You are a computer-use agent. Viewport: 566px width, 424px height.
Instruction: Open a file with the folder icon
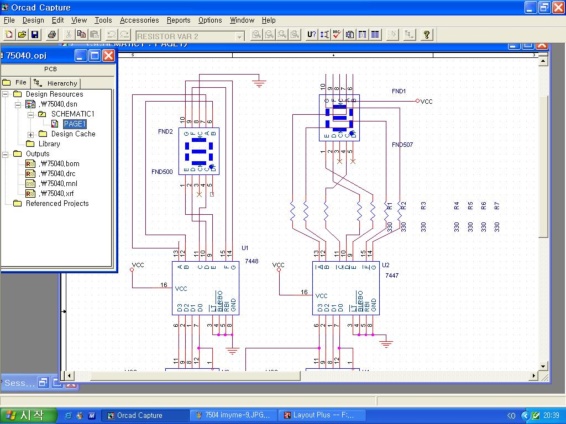[x=22, y=35]
